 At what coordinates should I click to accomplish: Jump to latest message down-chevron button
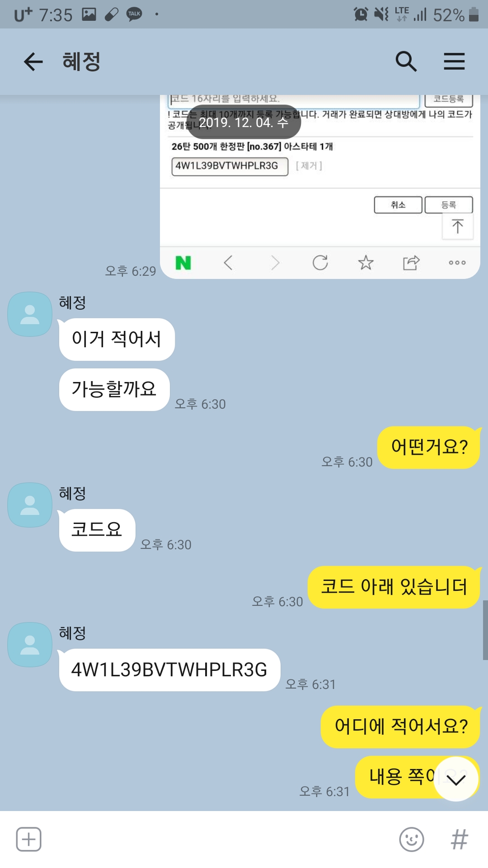tap(456, 779)
